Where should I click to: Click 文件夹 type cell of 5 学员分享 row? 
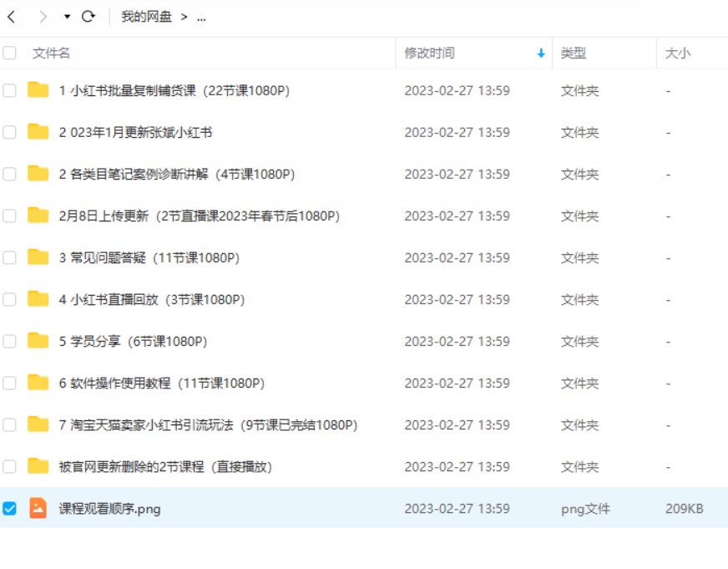579,342
